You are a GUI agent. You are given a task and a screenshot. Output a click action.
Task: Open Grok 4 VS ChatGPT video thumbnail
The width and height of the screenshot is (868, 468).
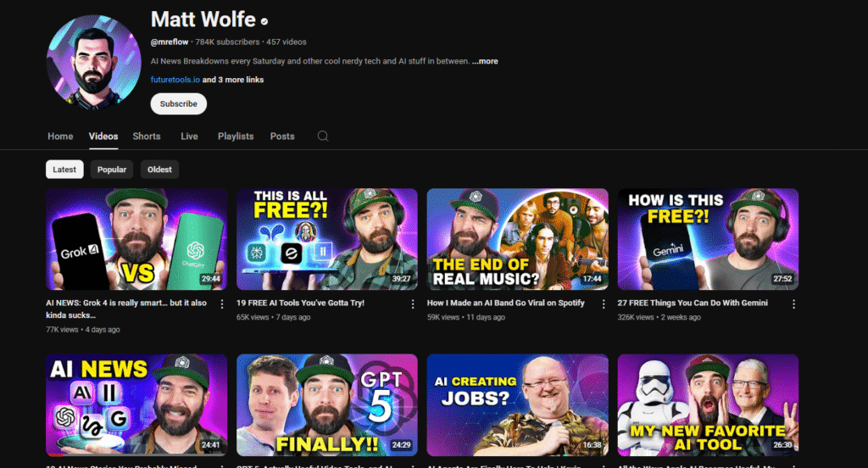(x=136, y=239)
